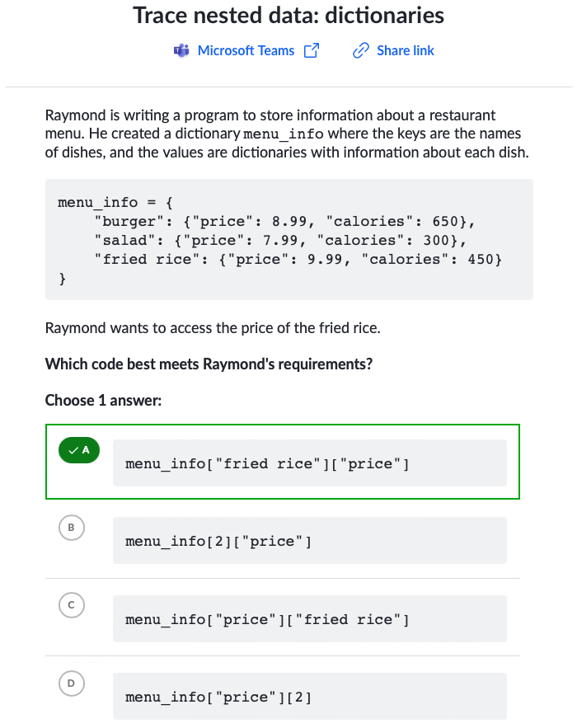Click the Microsoft Teams logo icon

pos(181,50)
